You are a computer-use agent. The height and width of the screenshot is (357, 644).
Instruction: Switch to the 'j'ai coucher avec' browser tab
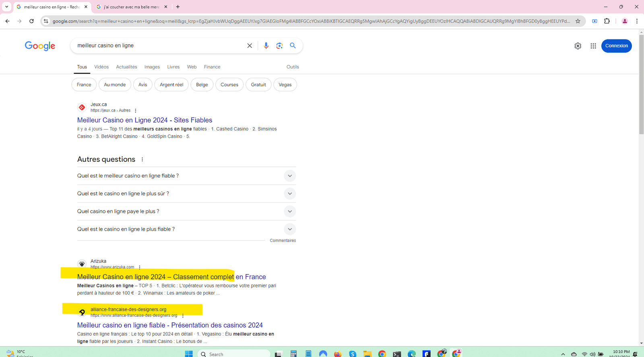131,7
